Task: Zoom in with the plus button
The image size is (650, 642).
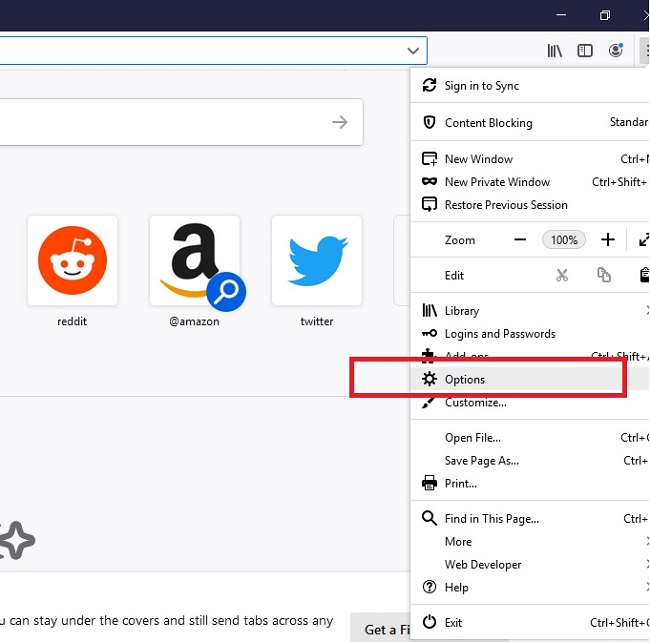Action: tap(607, 240)
